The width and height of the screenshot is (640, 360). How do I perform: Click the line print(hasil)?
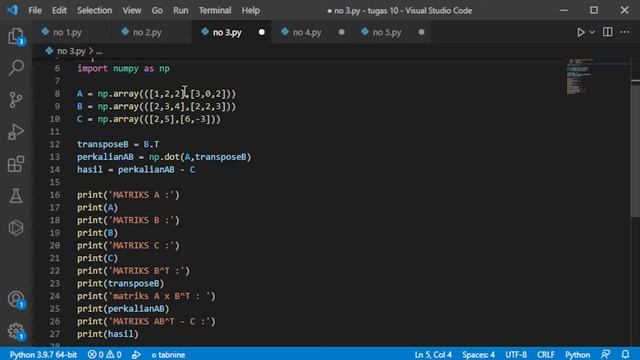coord(108,334)
